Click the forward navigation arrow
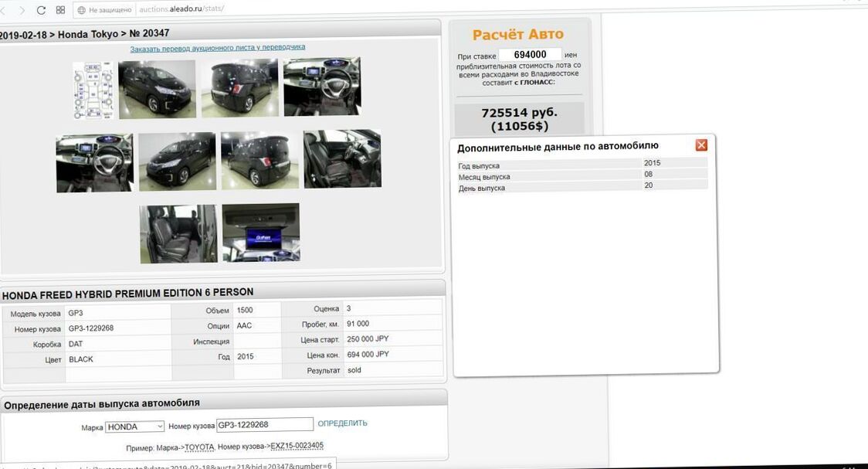868x469 pixels. click(22, 11)
